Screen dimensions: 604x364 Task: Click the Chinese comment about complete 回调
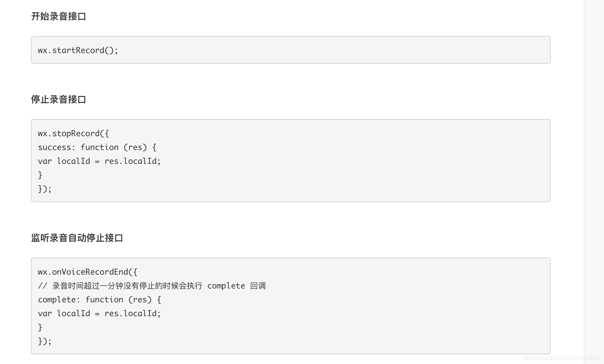tap(152, 286)
